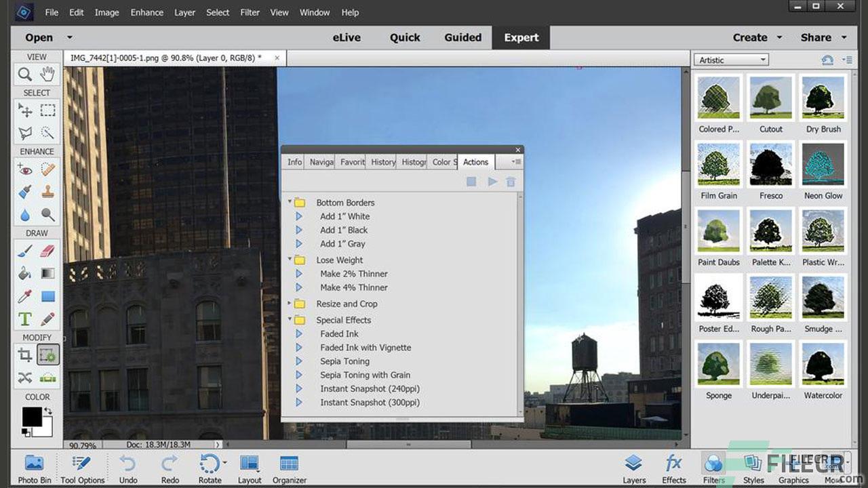
Task: Click the foreground color swatch
Action: 33,416
